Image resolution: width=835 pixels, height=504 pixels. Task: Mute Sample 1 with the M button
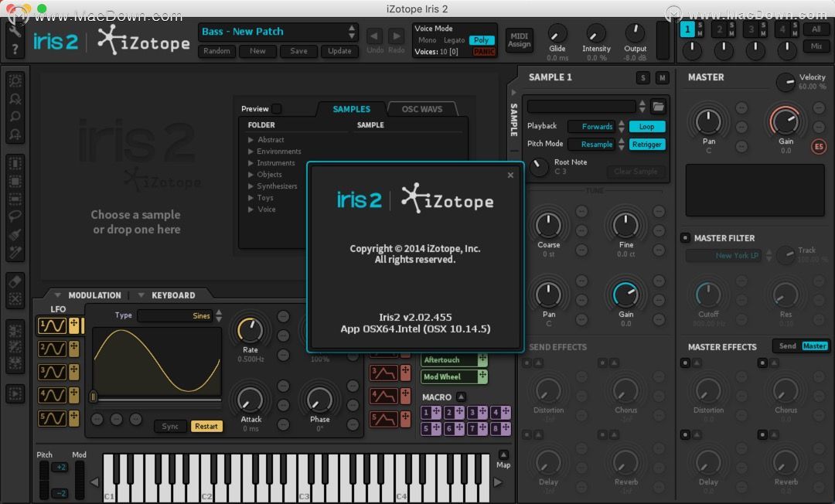[x=662, y=78]
